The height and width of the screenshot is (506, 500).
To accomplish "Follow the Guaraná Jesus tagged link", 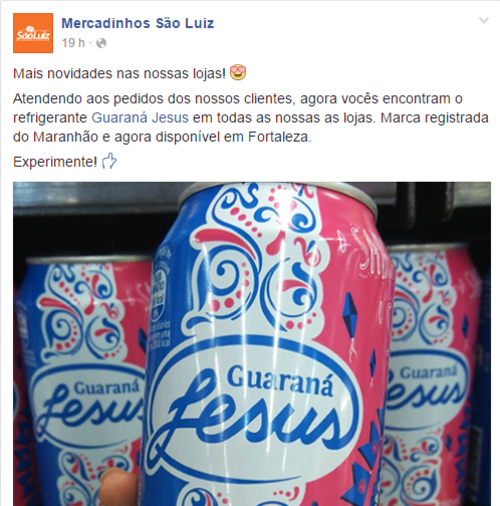I will (x=140, y=118).
